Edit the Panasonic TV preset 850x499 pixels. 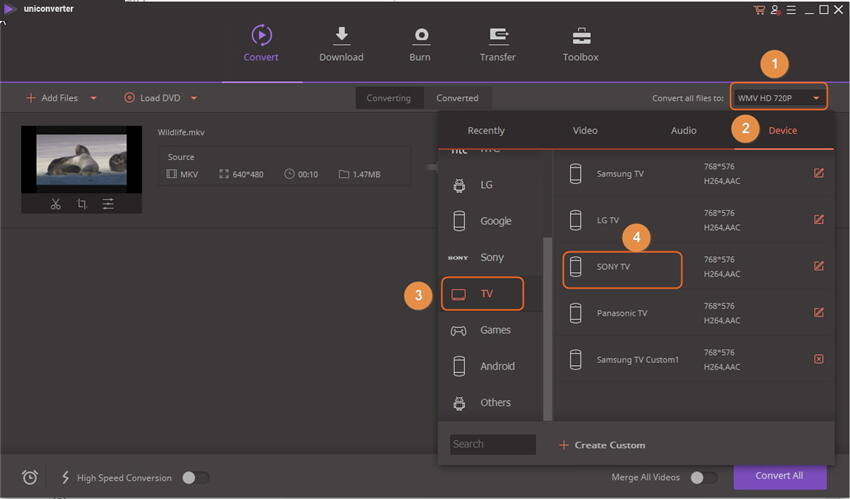(x=819, y=313)
